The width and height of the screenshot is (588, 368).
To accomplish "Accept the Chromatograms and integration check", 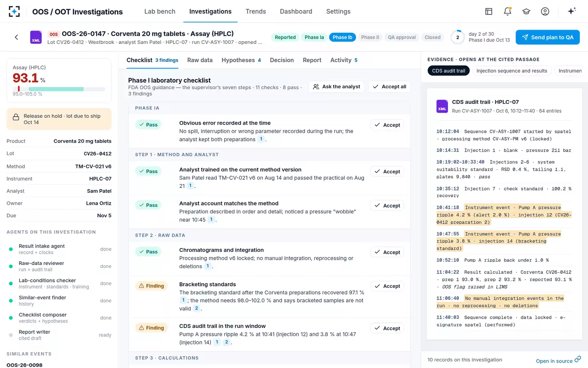I will pyautogui.click(x=387, y=252).
